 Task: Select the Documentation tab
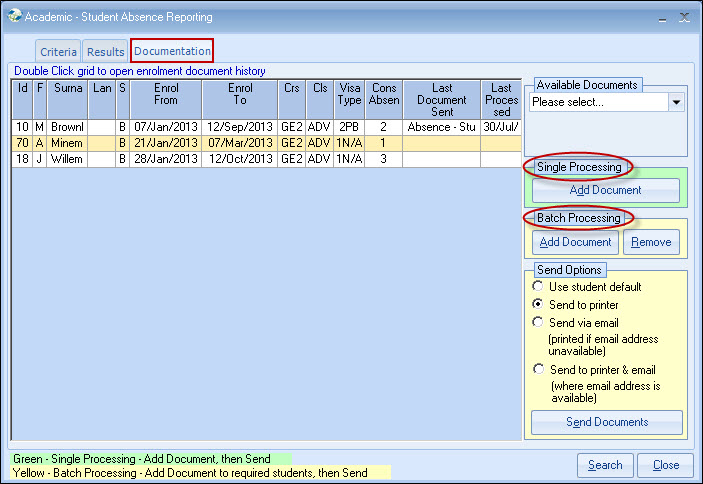[172, 51]
